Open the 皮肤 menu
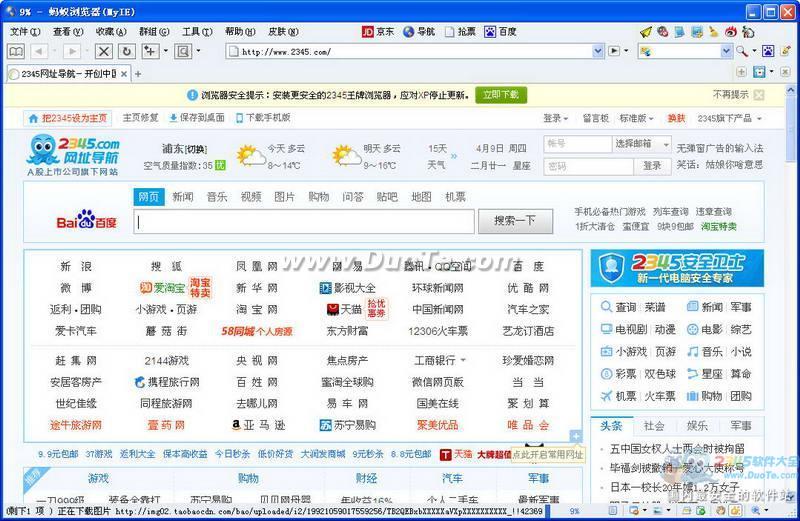 (283, 32)
